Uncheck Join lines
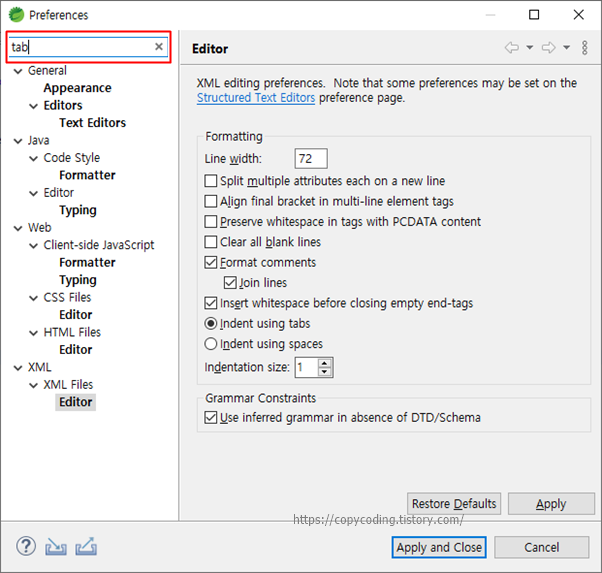The width and height of the screenshot is (602, 573). pos(230,283)
